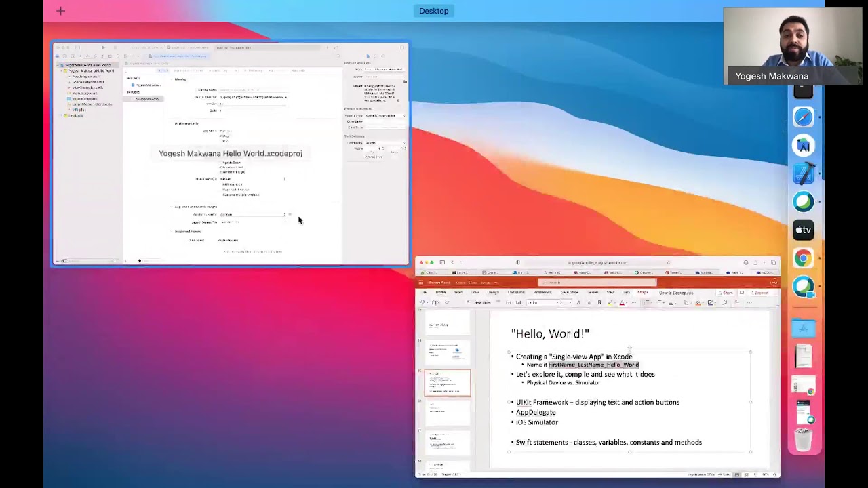Screen dimensions: 868x488
Task: Open the Home tab in PowerPoint
Action: tap(441, 293)
